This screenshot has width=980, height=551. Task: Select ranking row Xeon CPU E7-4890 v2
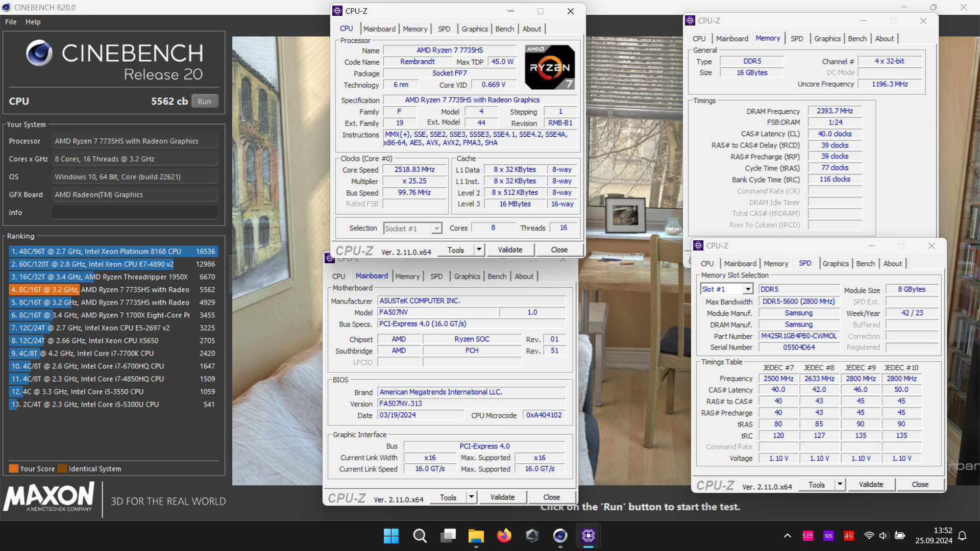[x=113, y=264]
